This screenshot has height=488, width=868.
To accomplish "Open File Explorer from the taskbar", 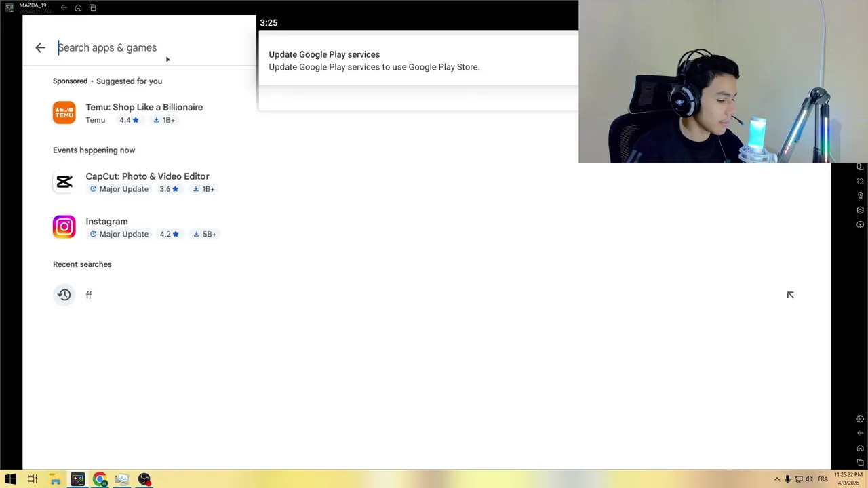I will click(x=55, y=479).
